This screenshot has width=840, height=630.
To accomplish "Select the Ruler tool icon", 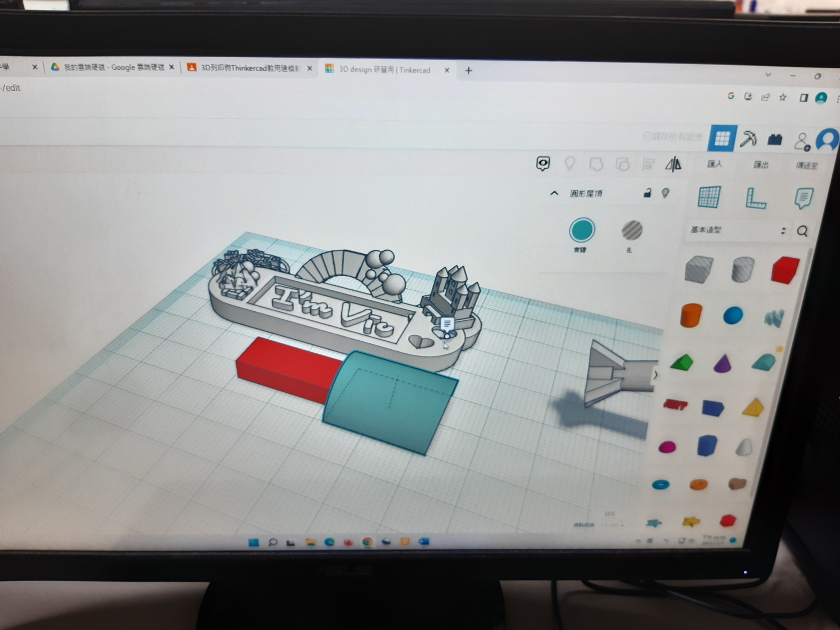I will 755,198.
